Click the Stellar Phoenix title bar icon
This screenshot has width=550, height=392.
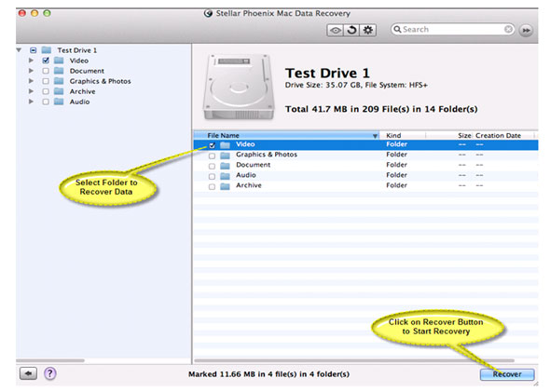[208, 13]
